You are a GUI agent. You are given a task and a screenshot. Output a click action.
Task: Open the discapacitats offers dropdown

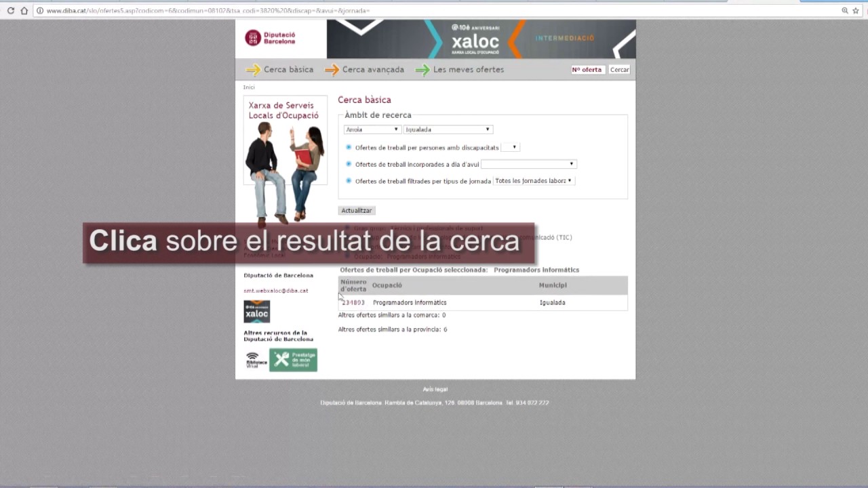511,147
